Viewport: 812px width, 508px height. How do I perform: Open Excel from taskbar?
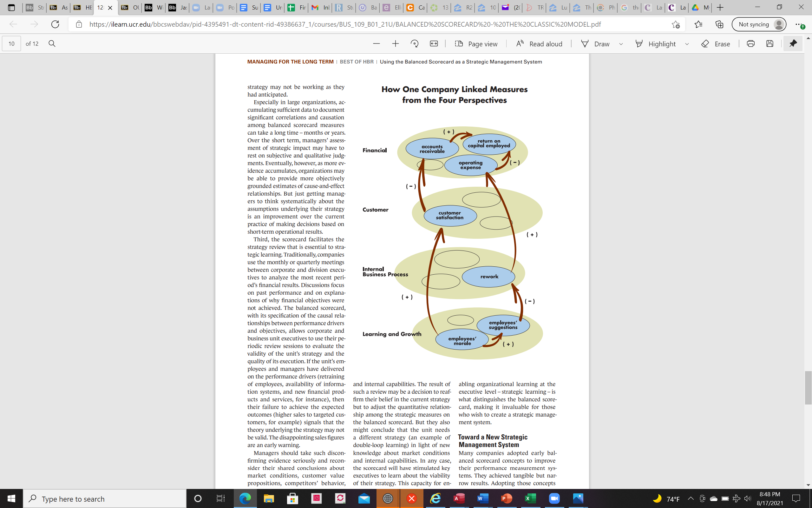pyautogui.click(x=530, y=498)
